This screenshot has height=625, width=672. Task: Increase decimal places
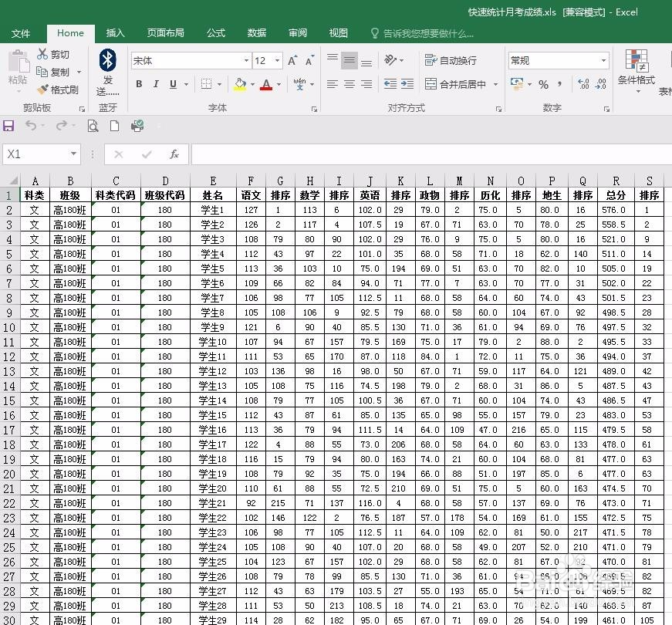click(583, 84)
